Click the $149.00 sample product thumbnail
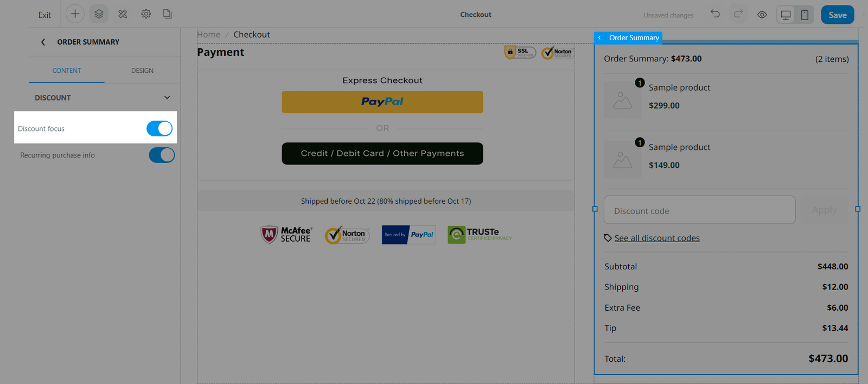This screenshot has width=868, height=384. [x=622, y=160]
